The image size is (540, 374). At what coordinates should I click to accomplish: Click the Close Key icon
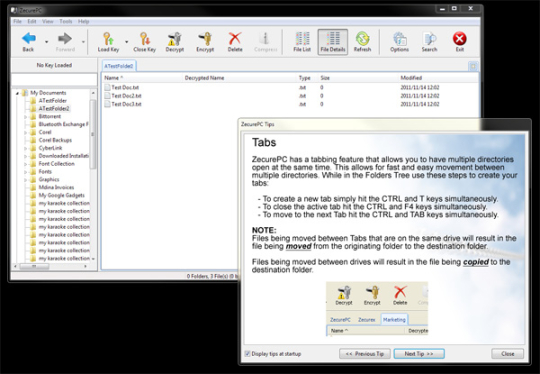(145, 42)
